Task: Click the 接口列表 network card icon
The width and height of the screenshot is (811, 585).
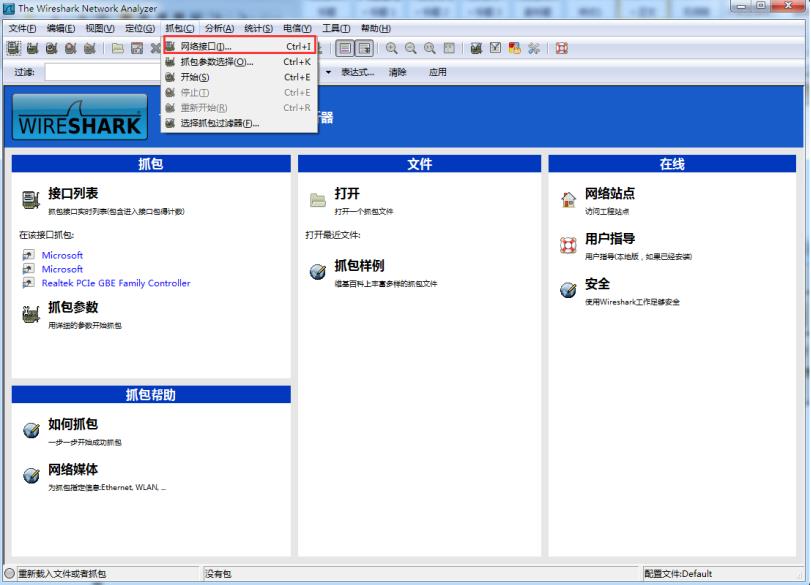Action: [x=31, y=200]
